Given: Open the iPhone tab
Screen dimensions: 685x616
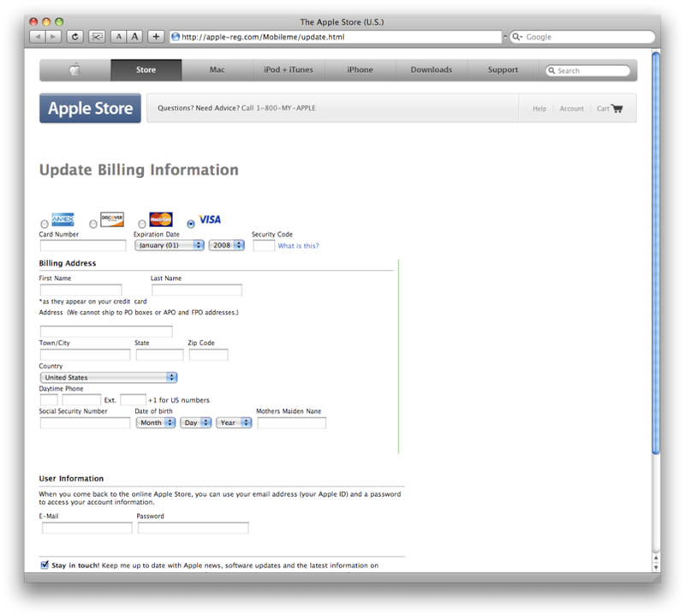Looking at the screenshot, I should (x=360, y=70).
